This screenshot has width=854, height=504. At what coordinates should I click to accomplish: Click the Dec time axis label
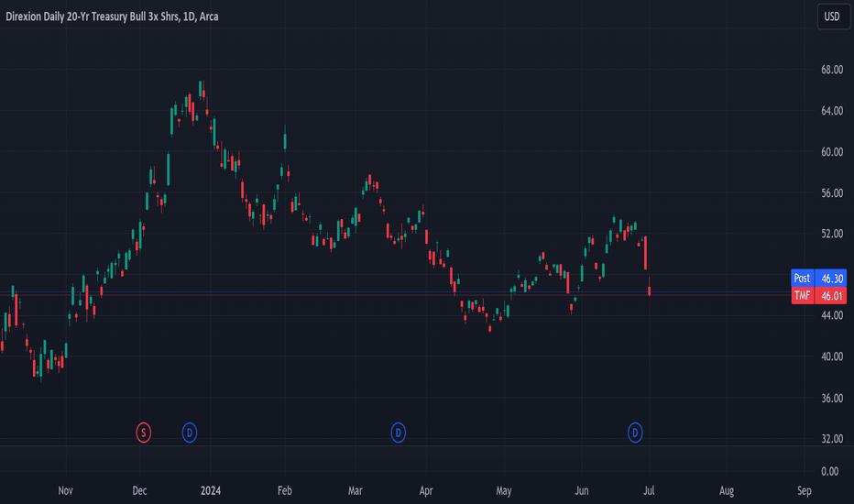(139, 490)
